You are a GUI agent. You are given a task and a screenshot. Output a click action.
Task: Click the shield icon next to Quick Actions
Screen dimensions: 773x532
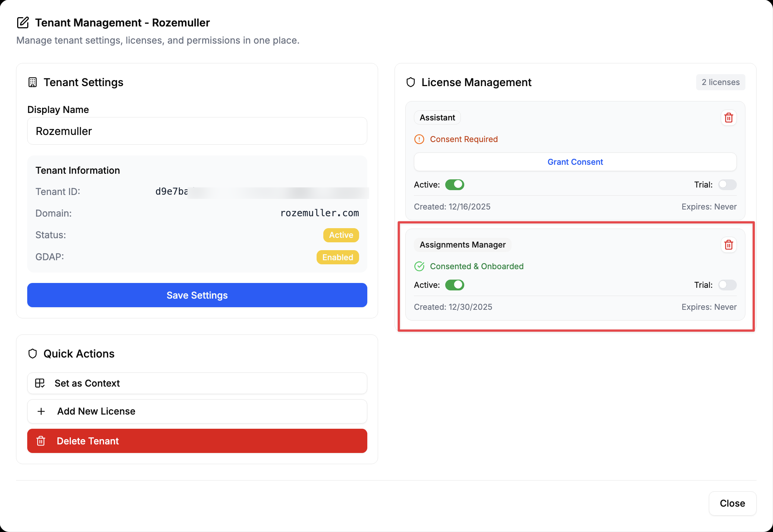pos(32,353)
